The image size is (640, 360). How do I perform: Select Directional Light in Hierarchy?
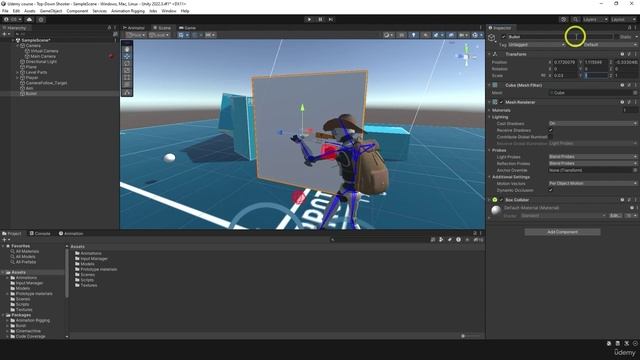click(x=41, y=62)
